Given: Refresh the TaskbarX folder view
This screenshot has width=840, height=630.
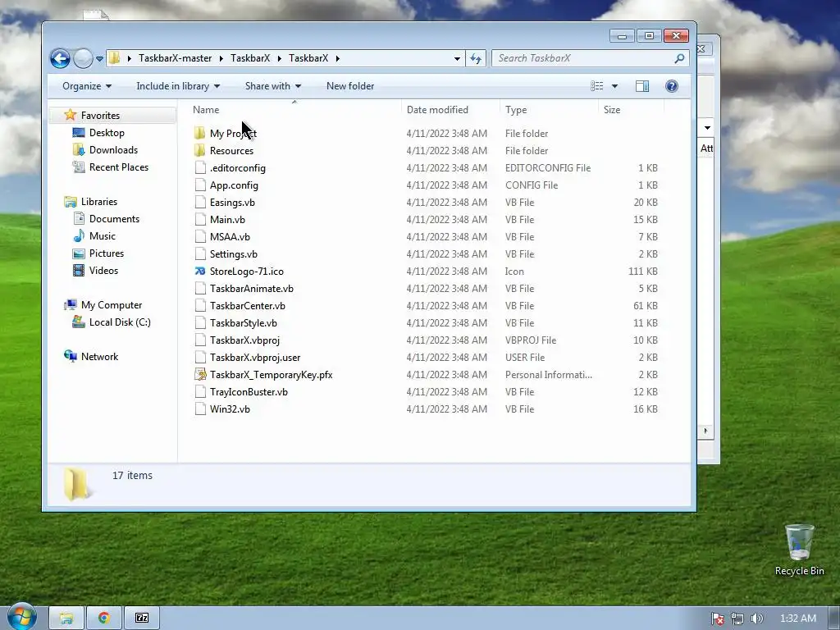Looking at the screenshot, I should point(476,58).
